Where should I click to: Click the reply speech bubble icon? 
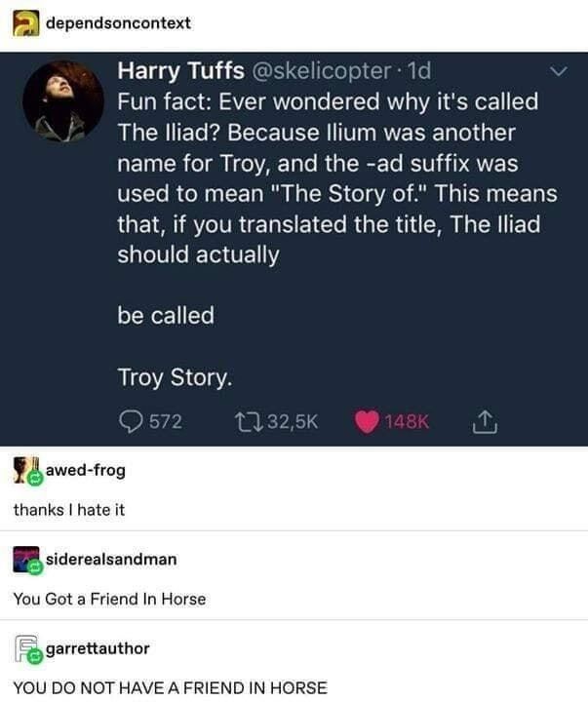pyautogui.click(x=131, y=420)
